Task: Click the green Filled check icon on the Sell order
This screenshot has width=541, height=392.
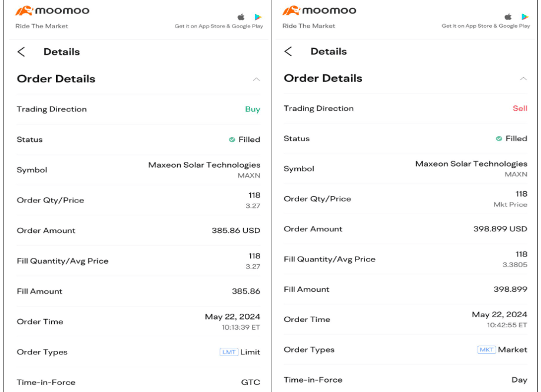Action: 499,138
